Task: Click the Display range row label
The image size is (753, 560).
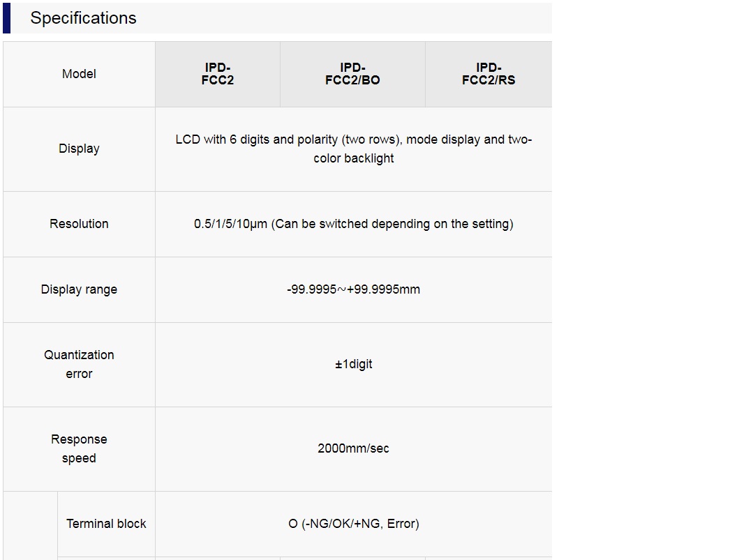Action: pyautogui.click(x=80, y=289)
